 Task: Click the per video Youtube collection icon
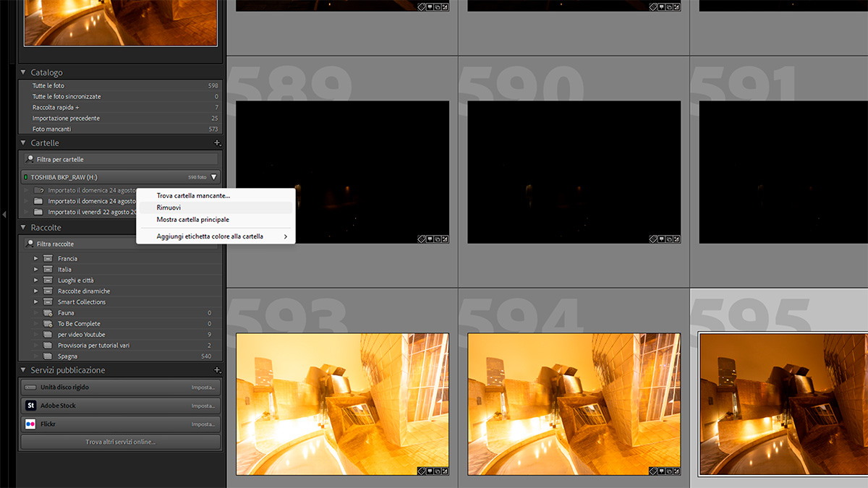[48, 334]
